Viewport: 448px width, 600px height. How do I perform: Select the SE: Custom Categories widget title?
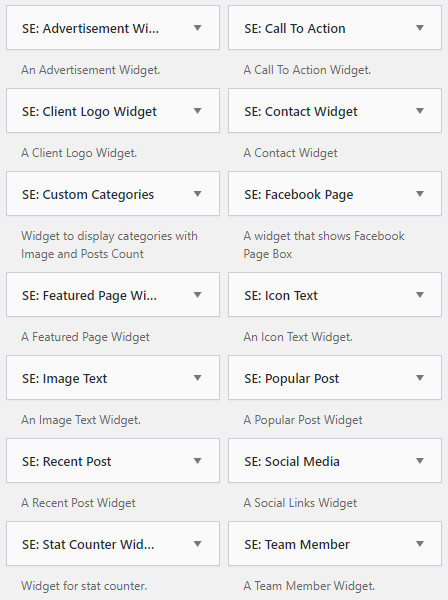click(88, 195)
